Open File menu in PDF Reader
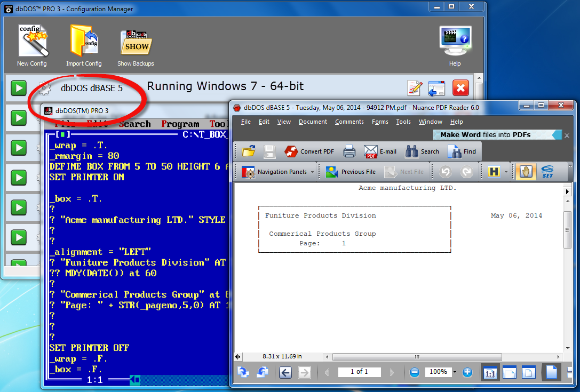This screenshot has height=392, width=580. click(x=245, y=122)
